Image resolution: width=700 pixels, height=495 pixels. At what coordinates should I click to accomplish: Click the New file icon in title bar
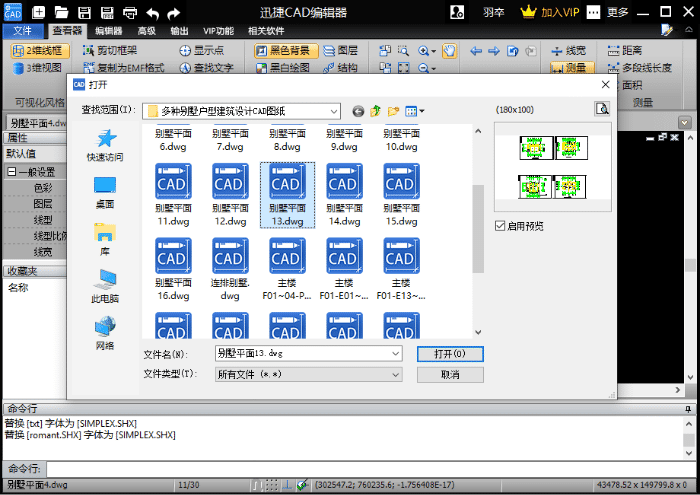tap(38, 12)
